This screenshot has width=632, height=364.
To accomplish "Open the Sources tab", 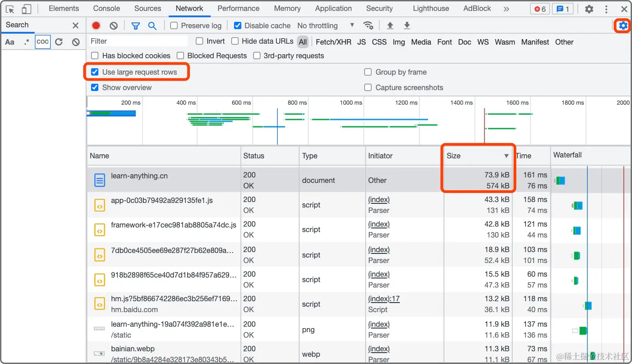I will pyautogui.click(x=148, y=9).
